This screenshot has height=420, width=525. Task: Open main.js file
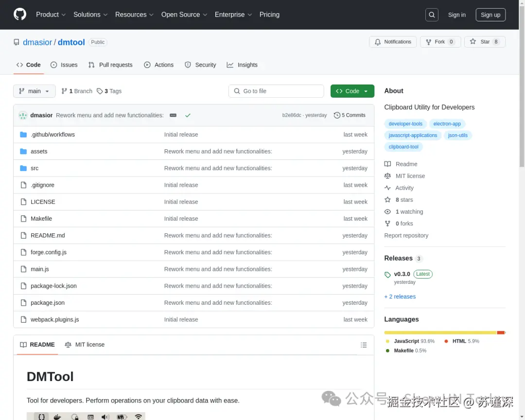point(40,269)
